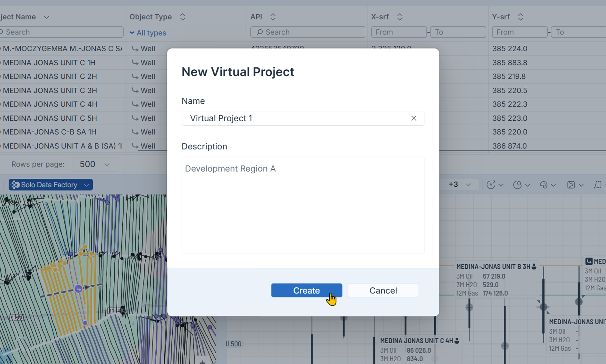
Task: Click into the Description text area
Action: point(303,205)
